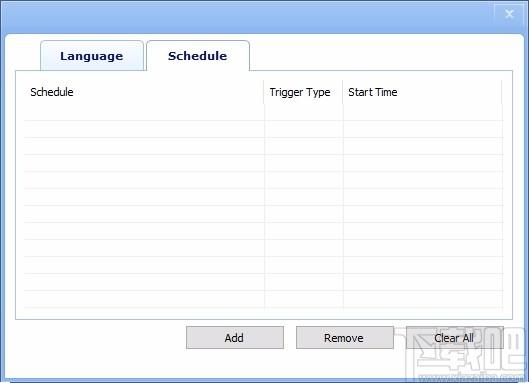Click the Remove button

(x=344, y=337)
